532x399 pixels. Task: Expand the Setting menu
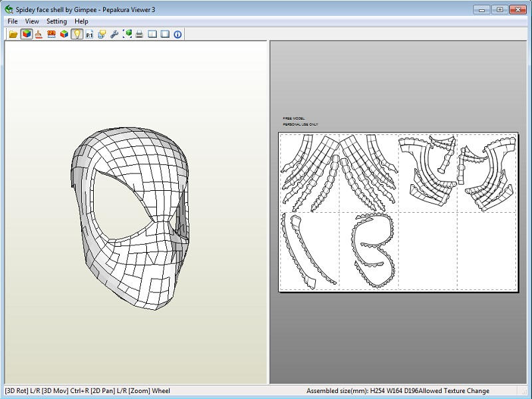[x=57, y=21]
